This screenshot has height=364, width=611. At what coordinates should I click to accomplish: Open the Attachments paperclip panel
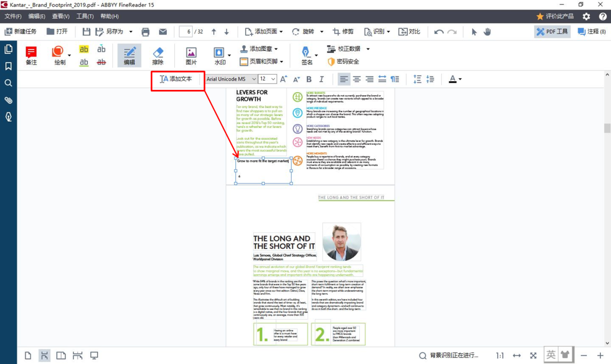(x=8, y=100)
